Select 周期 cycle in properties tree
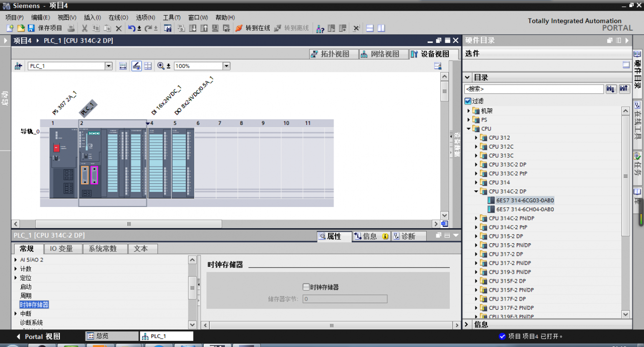The height and width of the screenshot is (347, 644). pos(26,296)
